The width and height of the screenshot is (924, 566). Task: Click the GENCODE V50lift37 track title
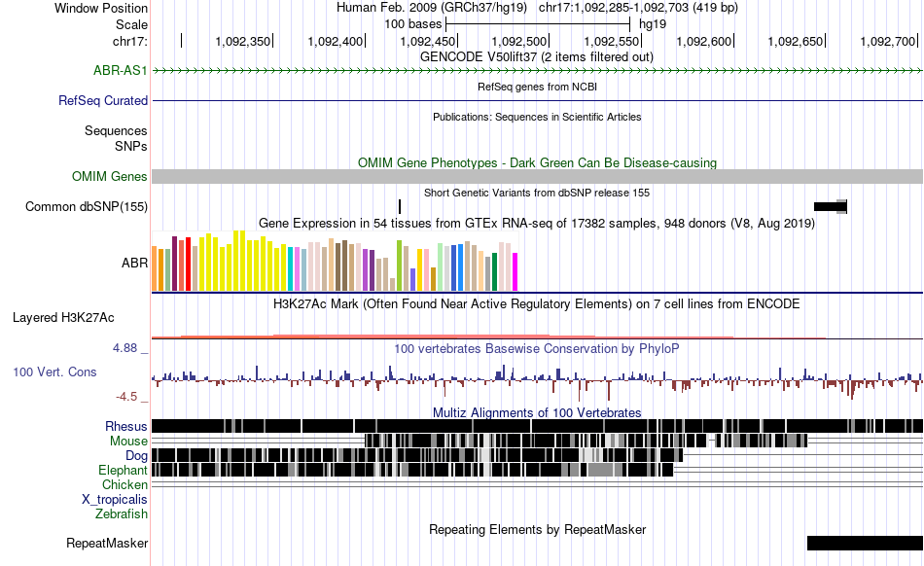click(537, 57)
